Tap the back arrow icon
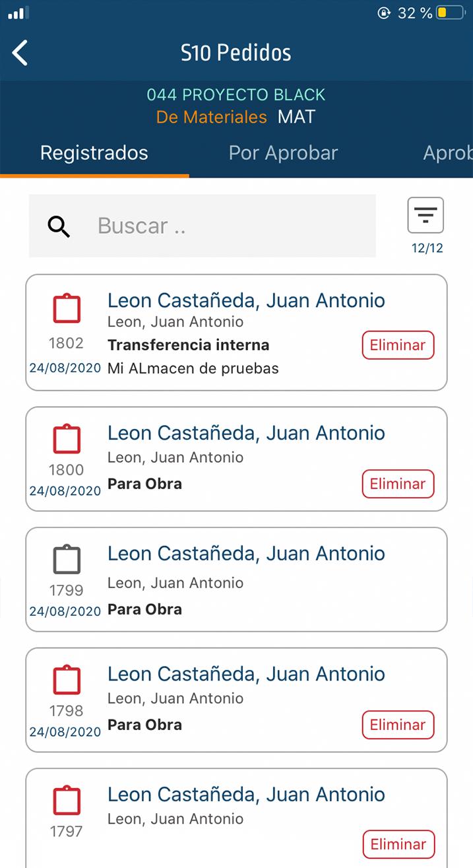The image size is (473, 868). click(x=20, y=53)
